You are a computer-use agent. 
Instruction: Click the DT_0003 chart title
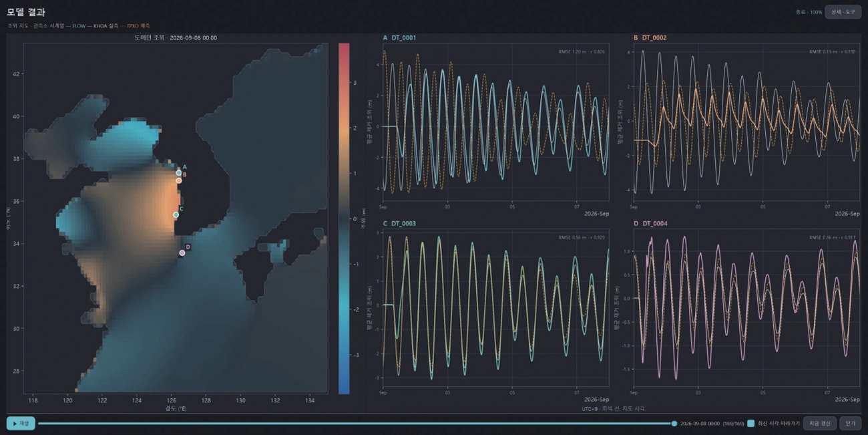coord(403,223)
